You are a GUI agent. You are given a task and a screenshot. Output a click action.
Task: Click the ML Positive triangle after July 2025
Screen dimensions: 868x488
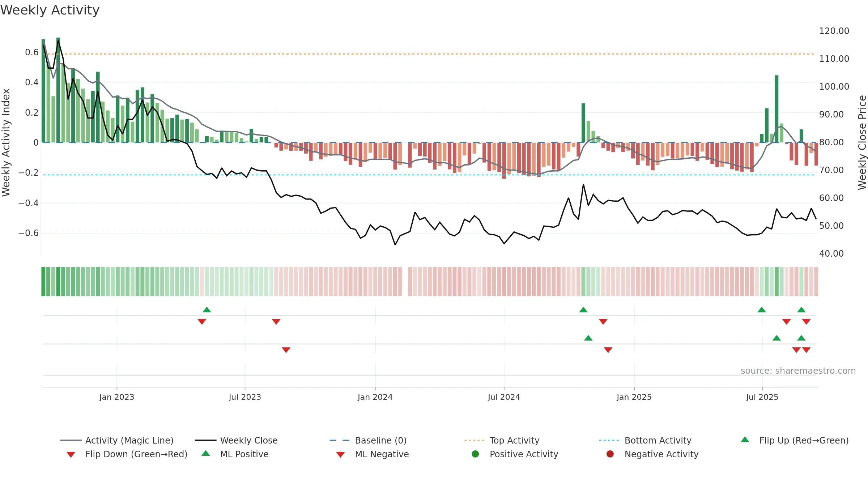[x=776, y=338]
